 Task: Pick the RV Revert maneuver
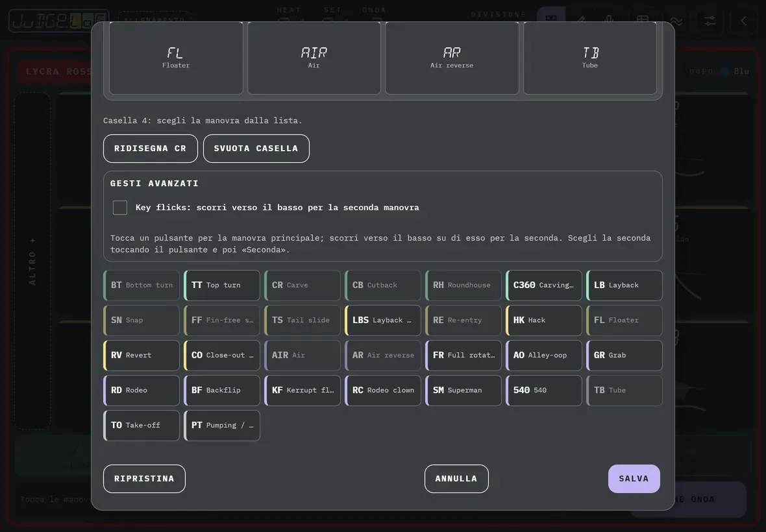click(142, 356)
